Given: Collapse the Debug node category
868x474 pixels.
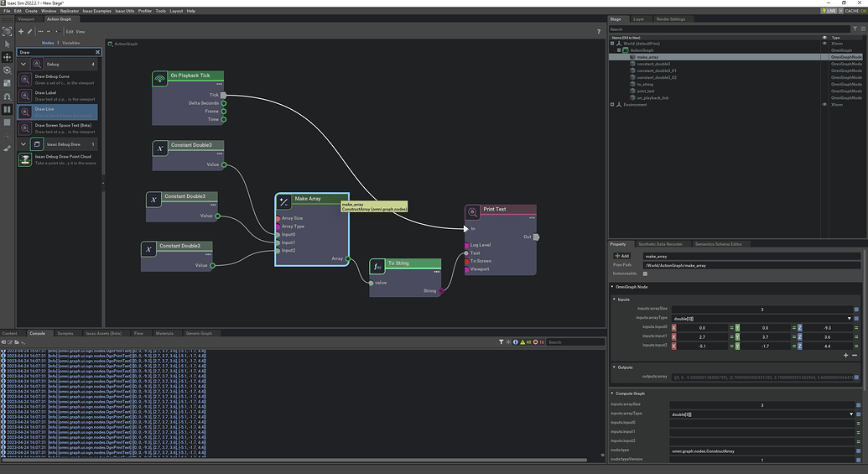Looking at the screenshot, I should pyautogui.click(x=24, y=64).
